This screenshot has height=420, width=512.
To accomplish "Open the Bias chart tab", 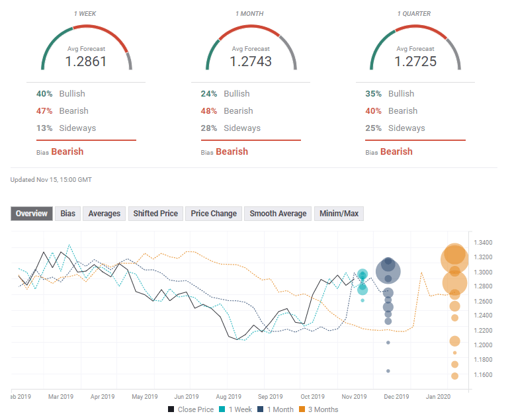I will click(67, 214).
